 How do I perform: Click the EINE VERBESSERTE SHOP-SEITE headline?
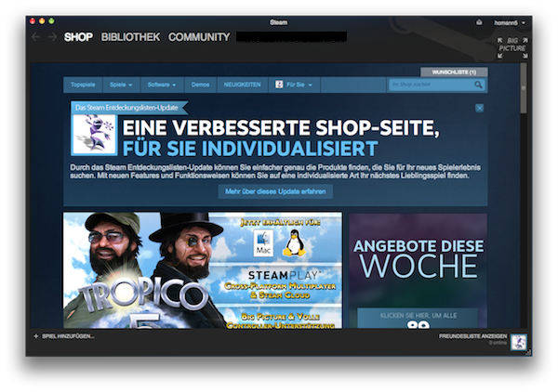[281, 127]
